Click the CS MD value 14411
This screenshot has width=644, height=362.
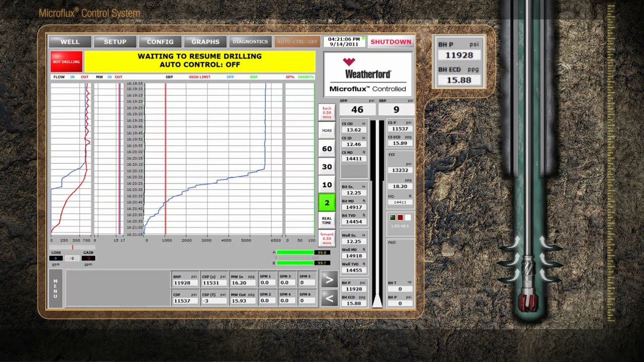pyautogui.click(x=354, y=159)
